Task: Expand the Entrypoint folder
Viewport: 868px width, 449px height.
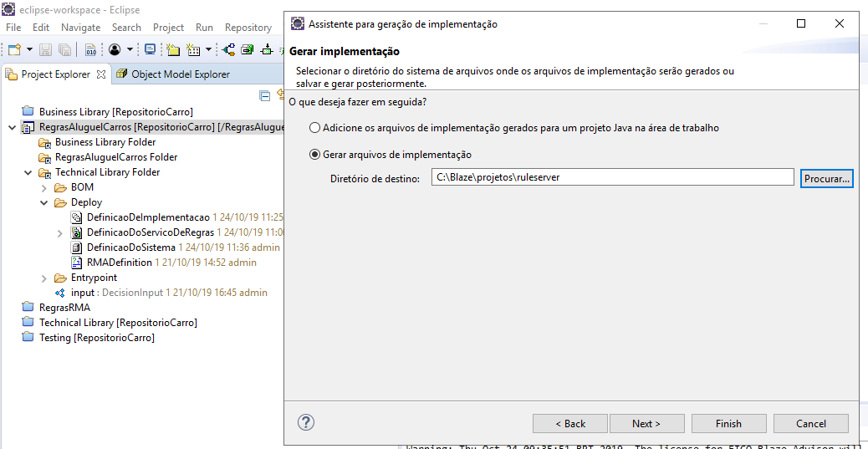Action: 44,278
